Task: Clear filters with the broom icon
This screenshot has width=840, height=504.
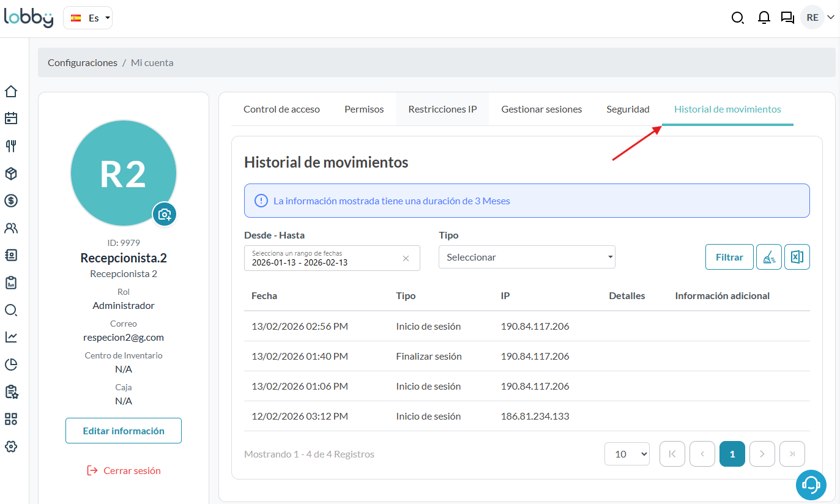Action: [768, 258]
